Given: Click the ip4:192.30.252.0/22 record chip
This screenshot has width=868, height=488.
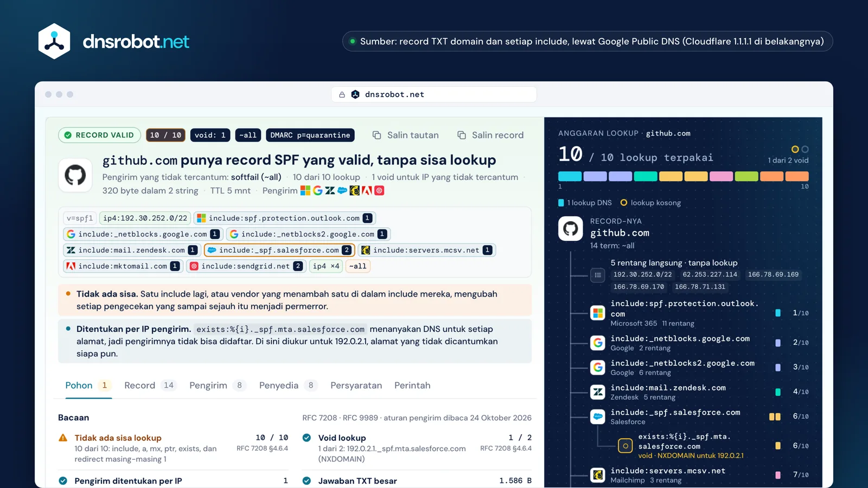Looking at the screenshot, I should (145, 219).
